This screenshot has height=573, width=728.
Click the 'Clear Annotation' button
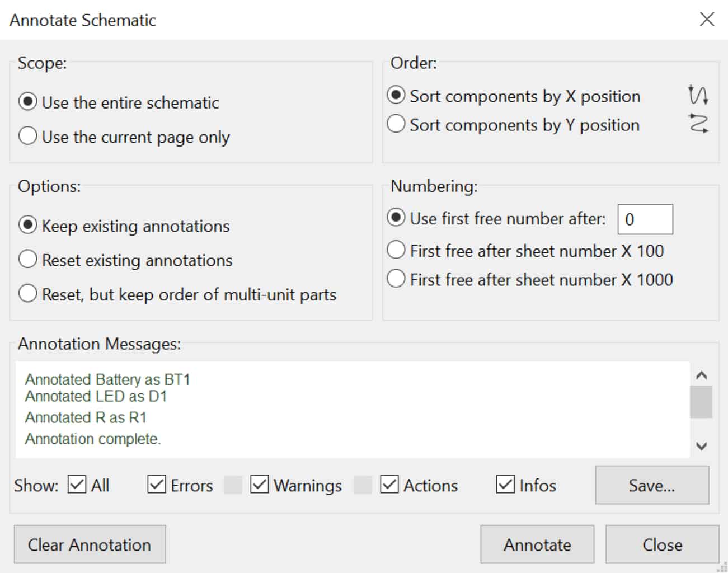pyautogui.click(x=90, y=544)
